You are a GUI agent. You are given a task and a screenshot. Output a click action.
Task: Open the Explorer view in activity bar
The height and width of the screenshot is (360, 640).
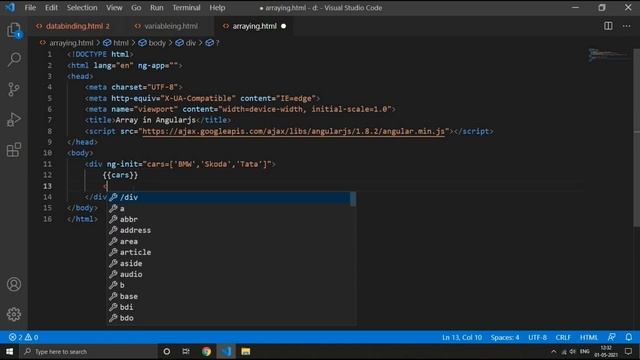click(14, 30)
